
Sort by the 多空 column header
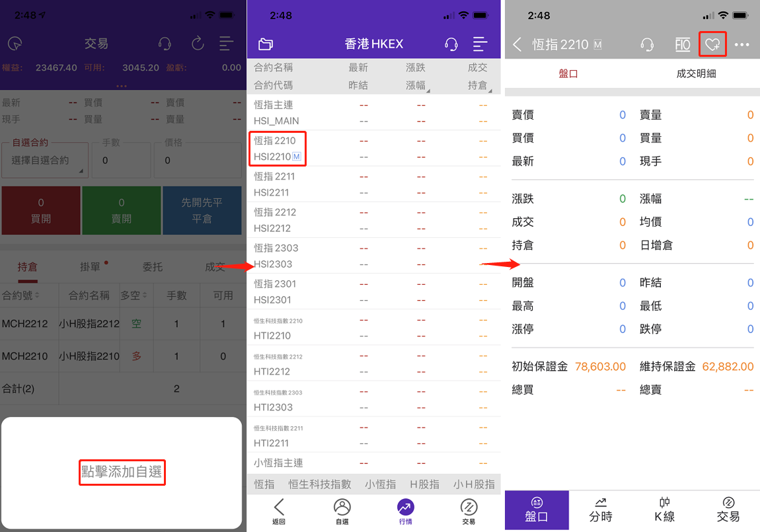click(x=133, y=295)
